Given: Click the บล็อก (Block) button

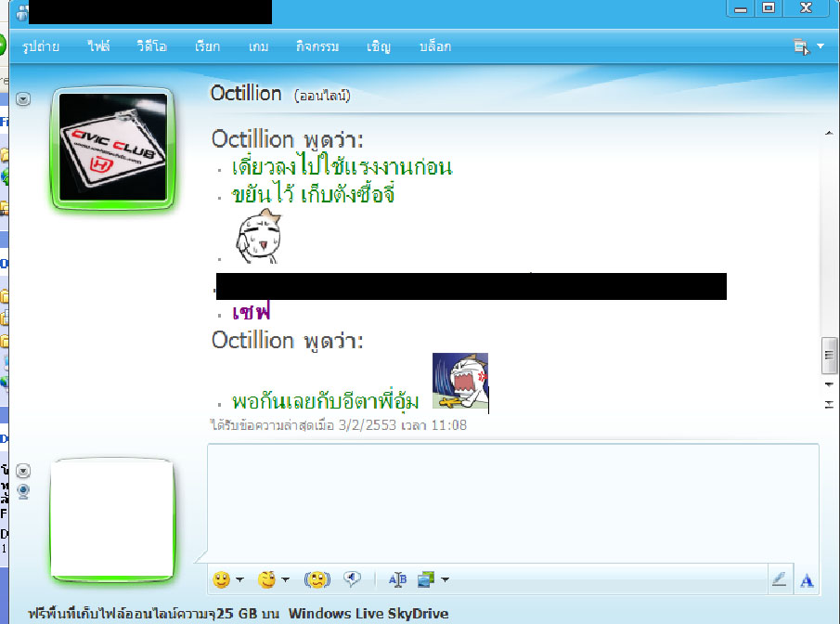Looking at the screenshot, I should [x=435, y=45].
